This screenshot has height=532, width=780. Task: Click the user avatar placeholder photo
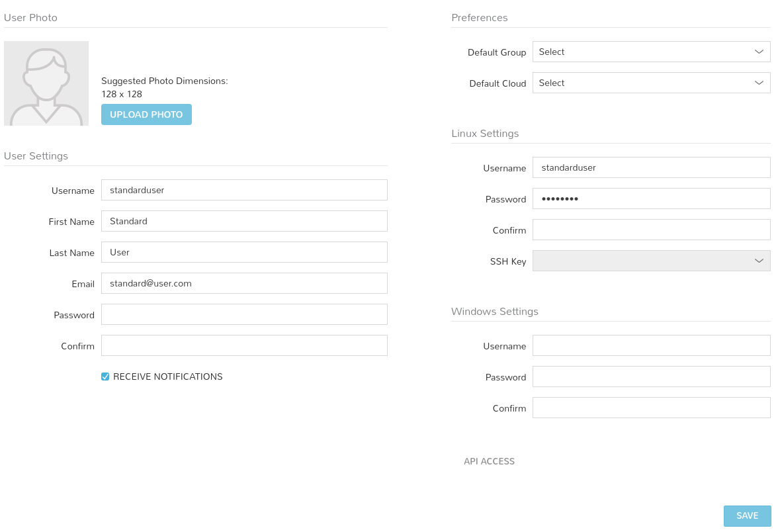(46, 83)
